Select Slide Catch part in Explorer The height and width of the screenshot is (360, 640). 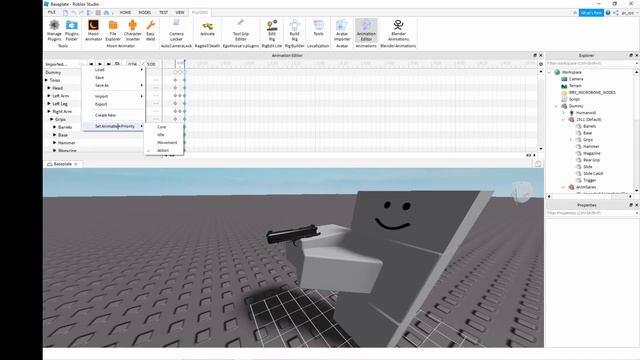[593, 173]
